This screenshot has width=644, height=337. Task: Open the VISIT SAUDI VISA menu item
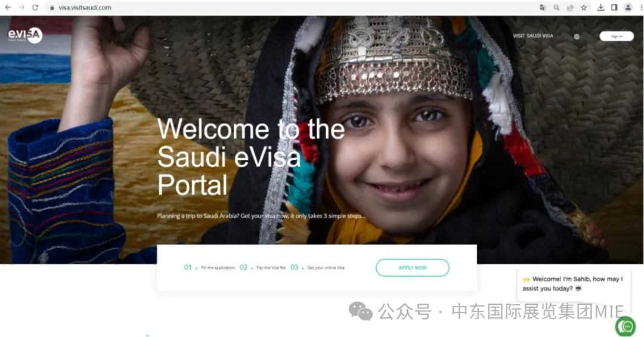click(532, 36)
